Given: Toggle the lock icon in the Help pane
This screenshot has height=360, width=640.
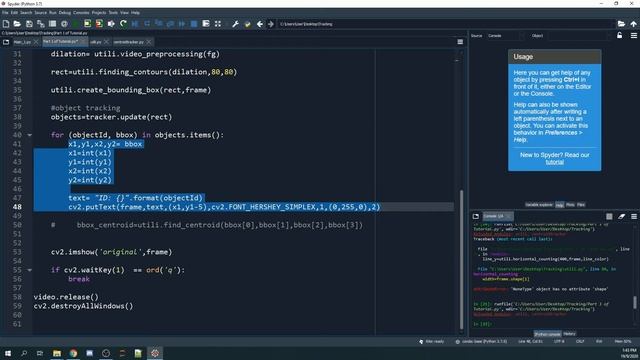Looking at the screenshot, I should (x=620, y=36).
